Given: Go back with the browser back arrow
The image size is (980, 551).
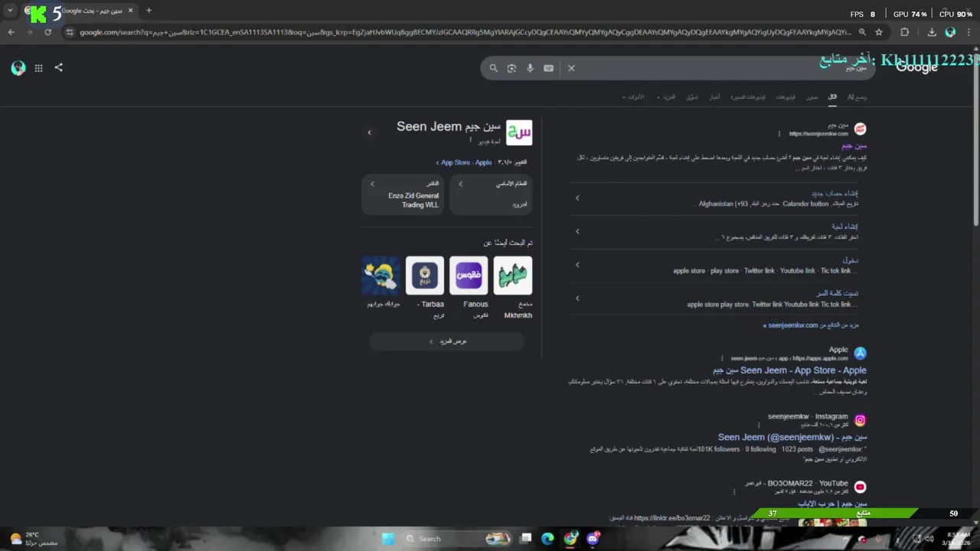Looking at the screenshot, I should (11, 32).
